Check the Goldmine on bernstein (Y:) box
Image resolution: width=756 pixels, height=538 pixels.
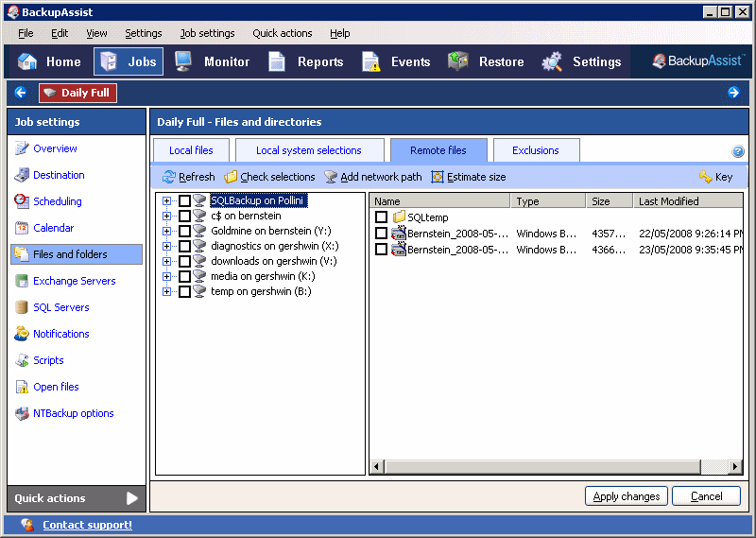pyautogui.click(x=184, y=231)
